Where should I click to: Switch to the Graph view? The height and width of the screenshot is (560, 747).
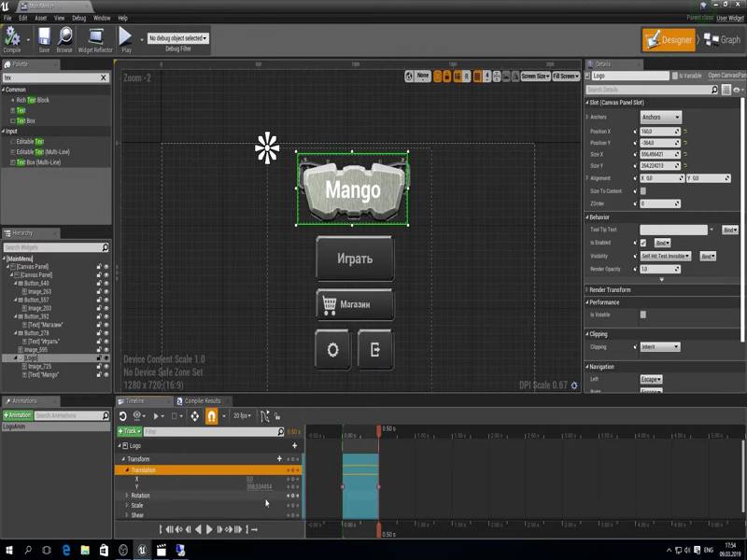[x=722, y=40]
